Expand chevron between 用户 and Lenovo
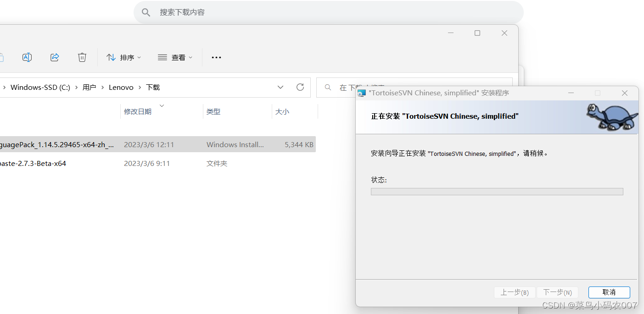This screenshot has height=314, width=644. 102,87
